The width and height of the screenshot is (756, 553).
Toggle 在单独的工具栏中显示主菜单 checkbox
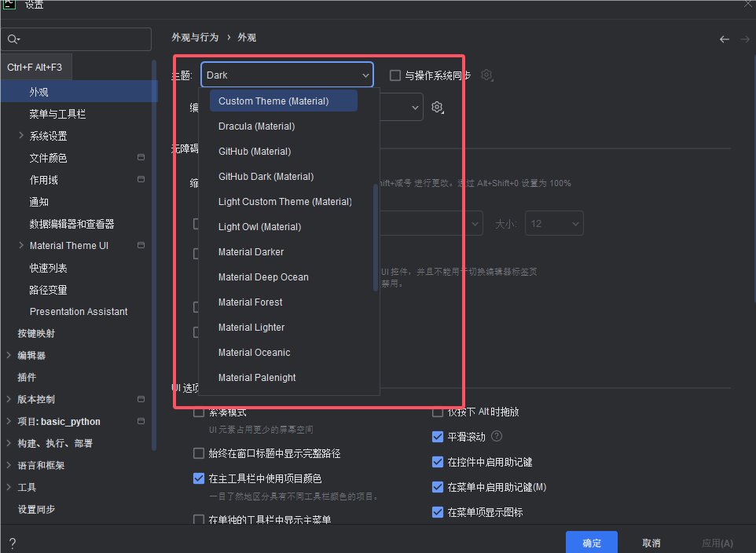tap(199, 519)
